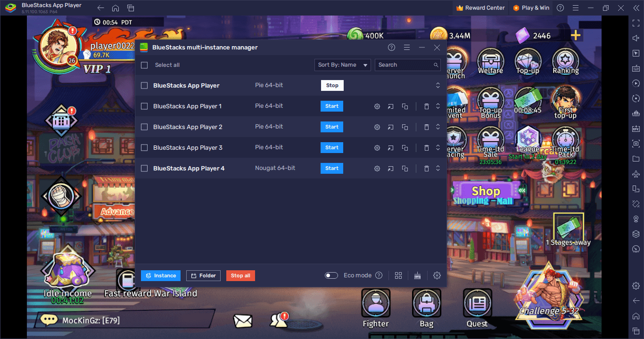Image resolution: width=644 pixels, height=339 pixels.
Task: Click the screenshot camera icon in sidebar
Action: coord(636,144)
